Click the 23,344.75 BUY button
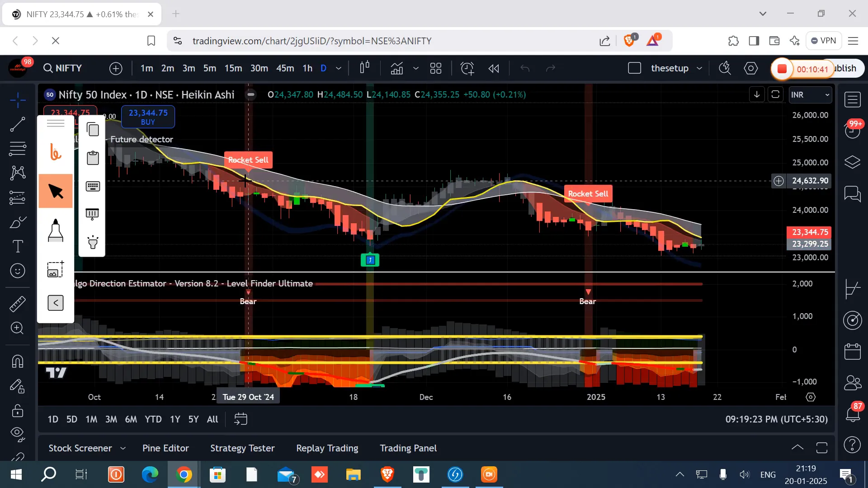Image resolution: width=868 pixels, height=488 pixels. point(148,117)
